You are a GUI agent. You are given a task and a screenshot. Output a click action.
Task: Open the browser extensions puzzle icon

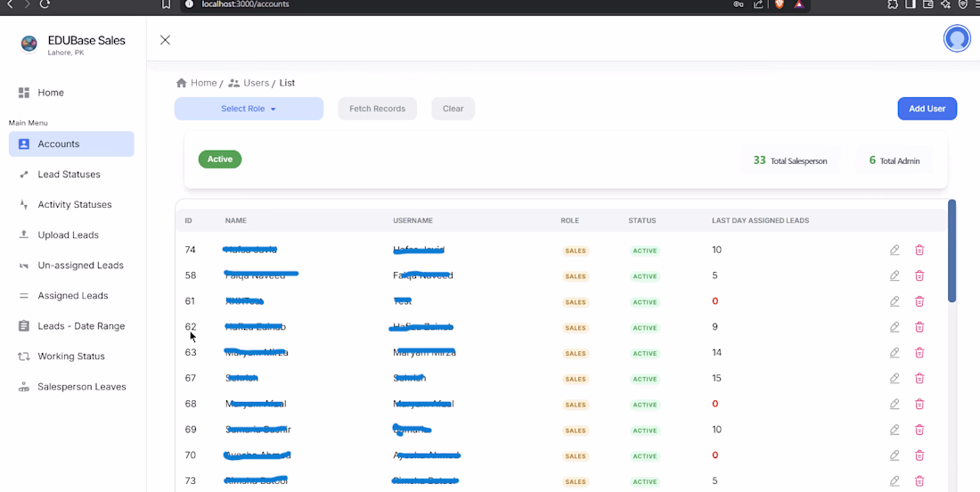pyautogui.click(x=893, y=4)
